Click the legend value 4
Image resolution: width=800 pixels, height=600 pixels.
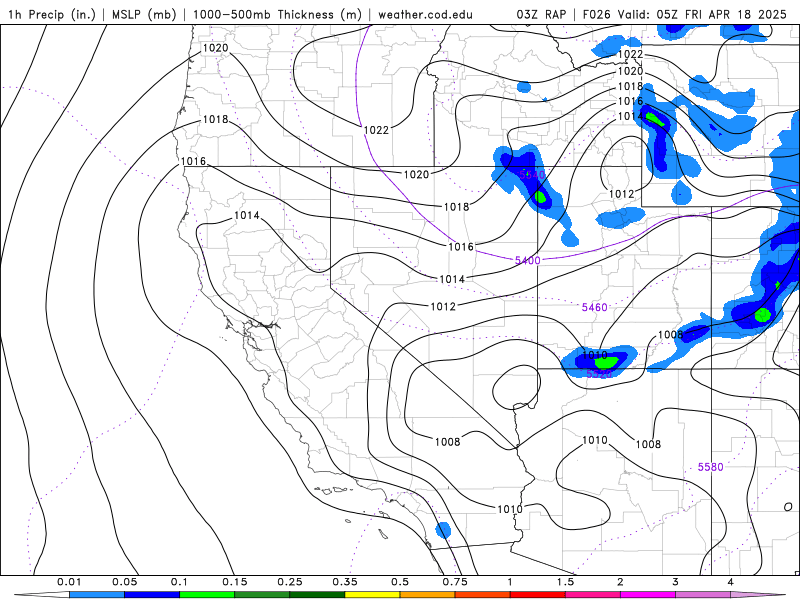[x=731, y=582]
